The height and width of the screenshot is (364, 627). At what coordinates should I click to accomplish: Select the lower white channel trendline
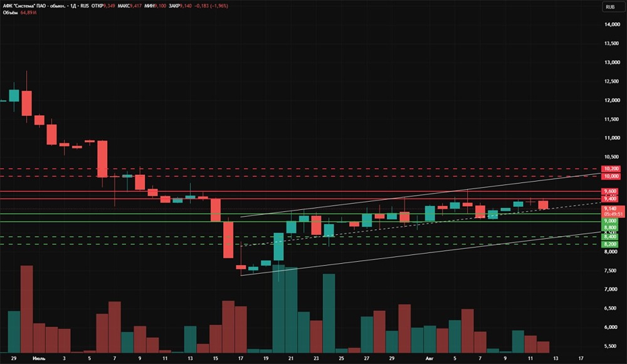click(x=420, y=254)
